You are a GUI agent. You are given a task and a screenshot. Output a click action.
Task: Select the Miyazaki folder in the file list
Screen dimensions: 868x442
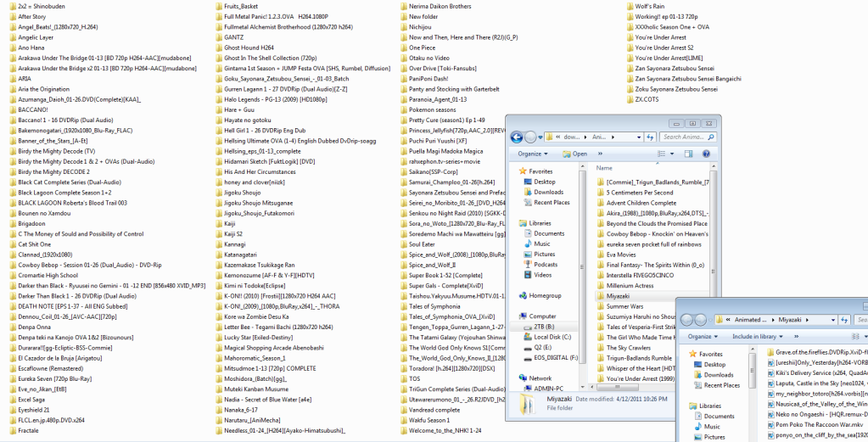pos(613,296)
